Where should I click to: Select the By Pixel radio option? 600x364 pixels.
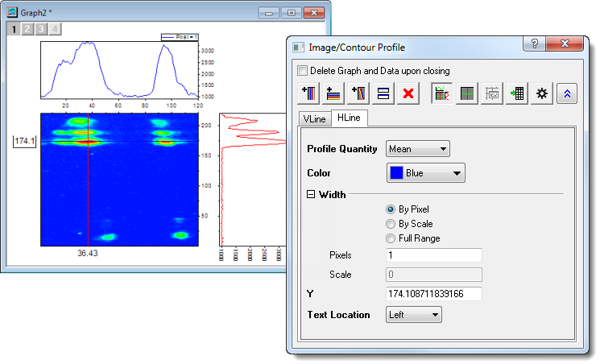pyautogui.click(x=391, y=209)
